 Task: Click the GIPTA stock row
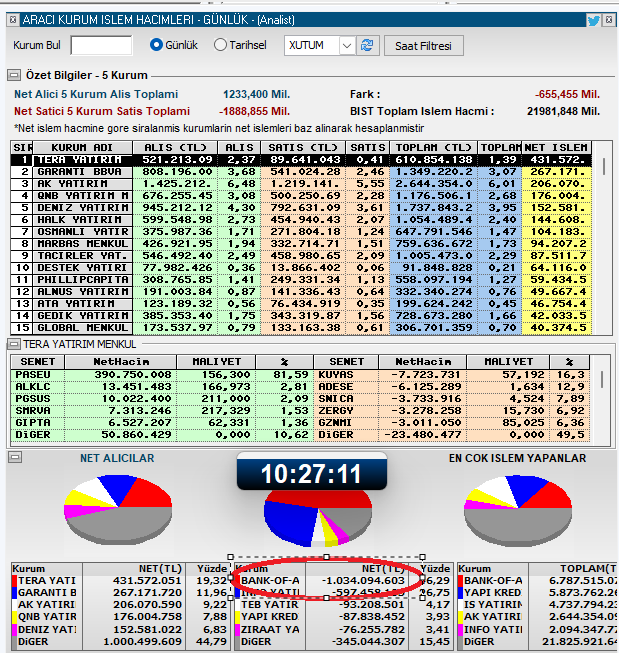pyautogui.click(x=162, y=423)
